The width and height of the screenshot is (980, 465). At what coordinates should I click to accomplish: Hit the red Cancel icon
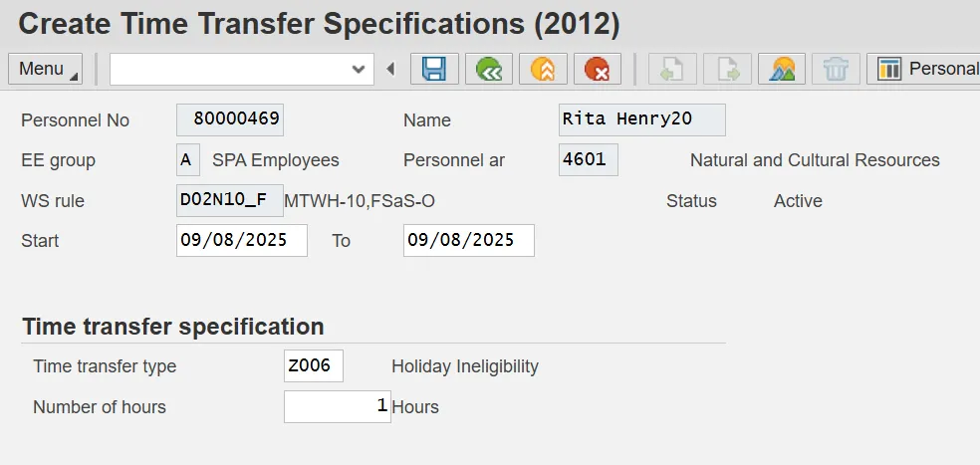597,69
